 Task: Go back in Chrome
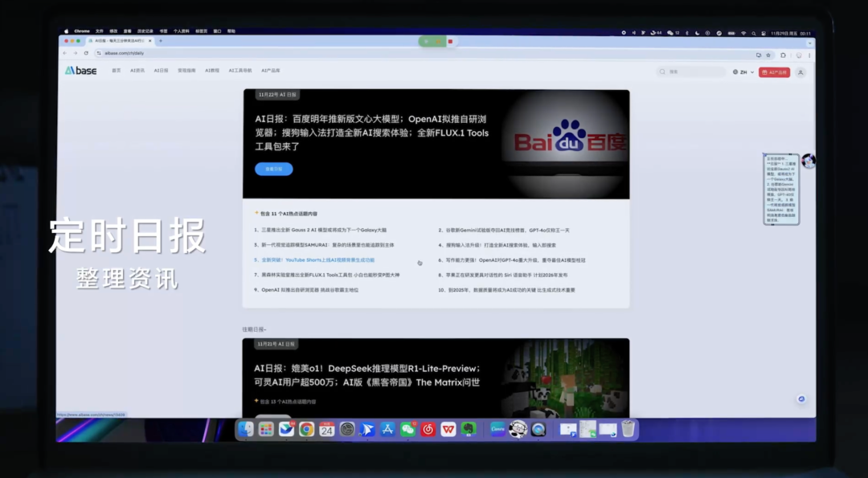click(65, 53)
